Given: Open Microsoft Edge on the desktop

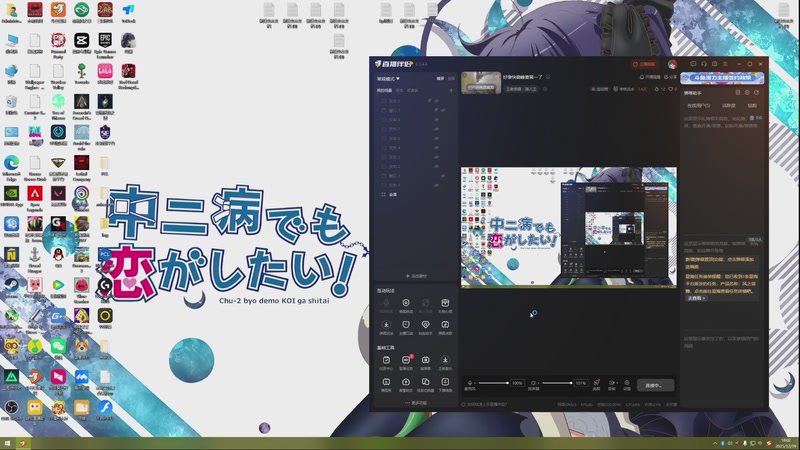Looking at the screenshot, I should pyautogui.click(x=11, y=167).
